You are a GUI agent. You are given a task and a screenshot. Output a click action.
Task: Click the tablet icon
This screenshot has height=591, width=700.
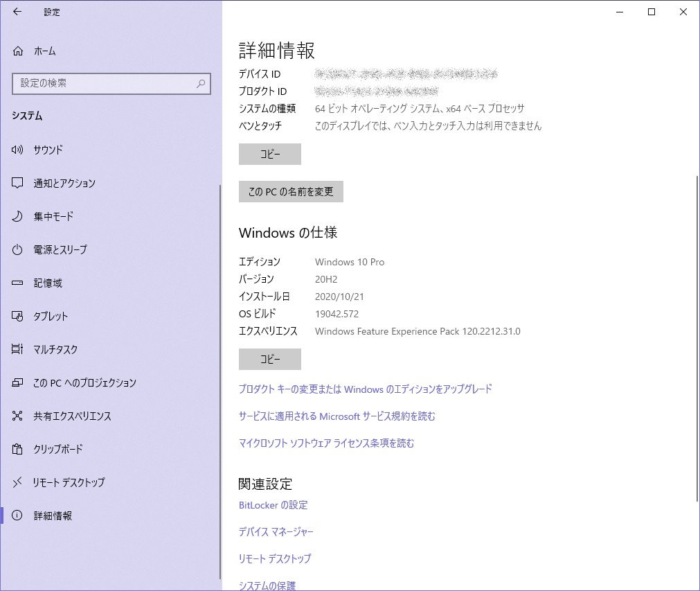[x=17, y=316]
